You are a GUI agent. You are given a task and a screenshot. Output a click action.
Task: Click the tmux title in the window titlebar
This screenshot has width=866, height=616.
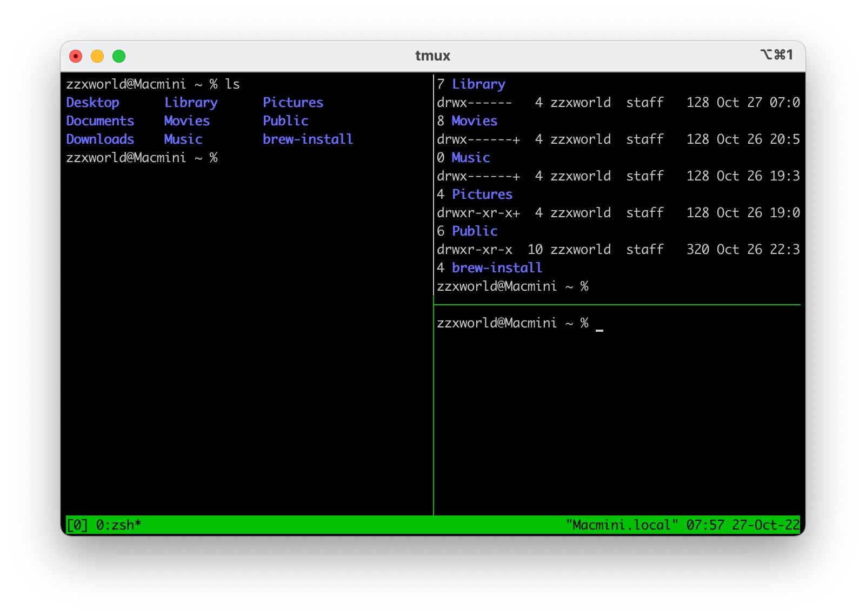(x=432, y=56)
